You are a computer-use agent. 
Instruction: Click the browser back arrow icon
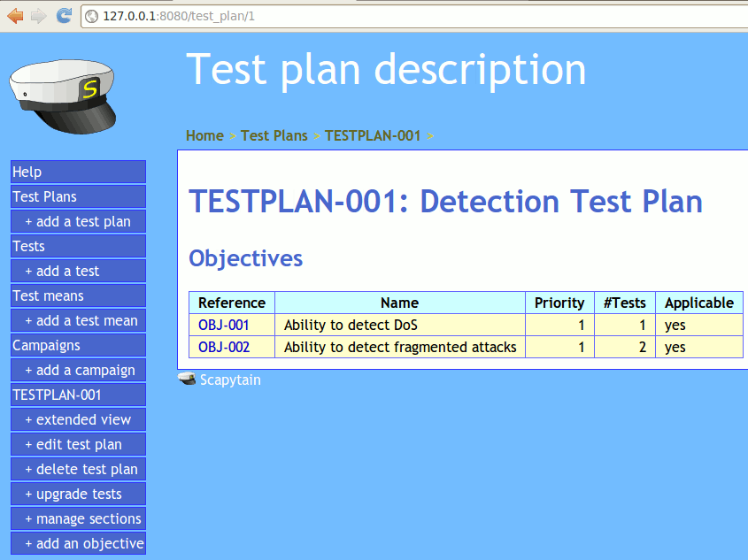(15, 16)
